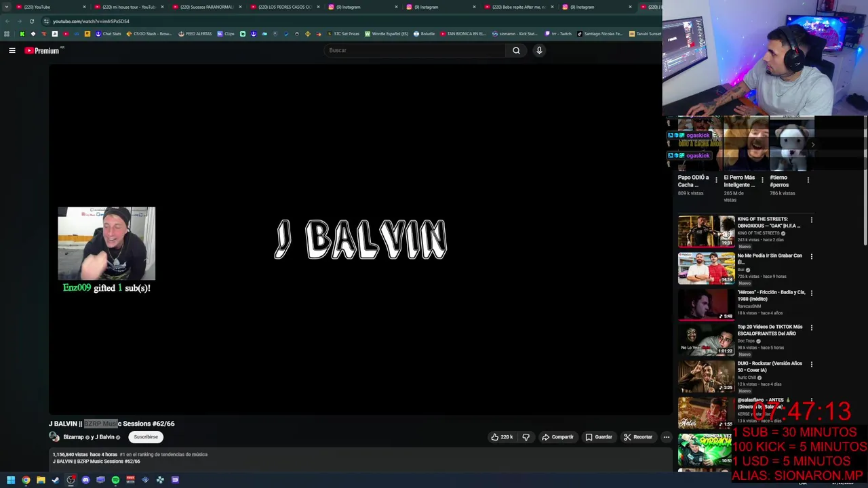The height and width of the screenshot is (488, 868).
Task: Subscribe with the Suscribirse button
Action: [x=146, y=437]
